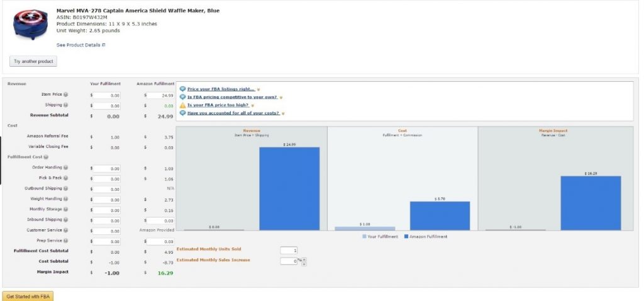644x301 pixels.
Task: Click the Amazon Fulfillment legend entry
Action: tap(426, 236)
